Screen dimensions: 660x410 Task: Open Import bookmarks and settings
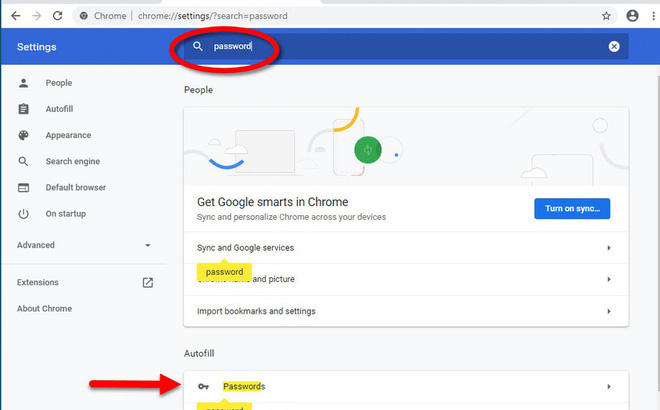coord(406,311)
